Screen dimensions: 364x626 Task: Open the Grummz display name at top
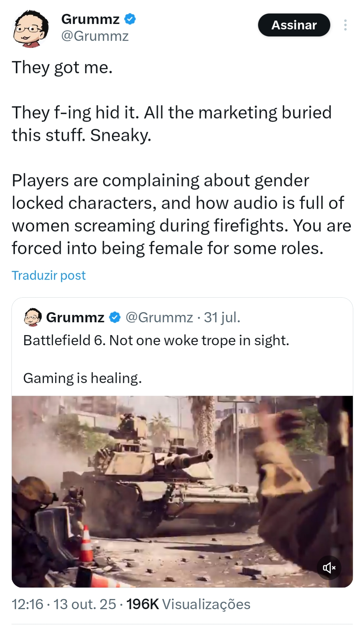click(90, 19)
